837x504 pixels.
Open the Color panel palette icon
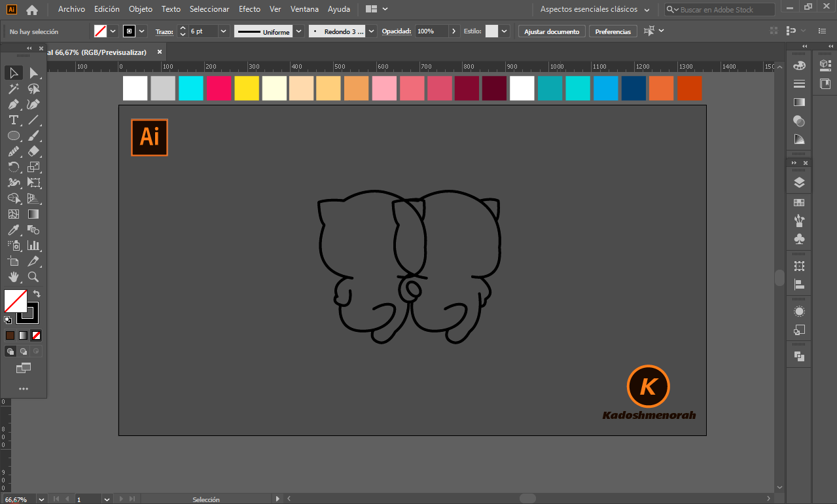click(799, 65)
